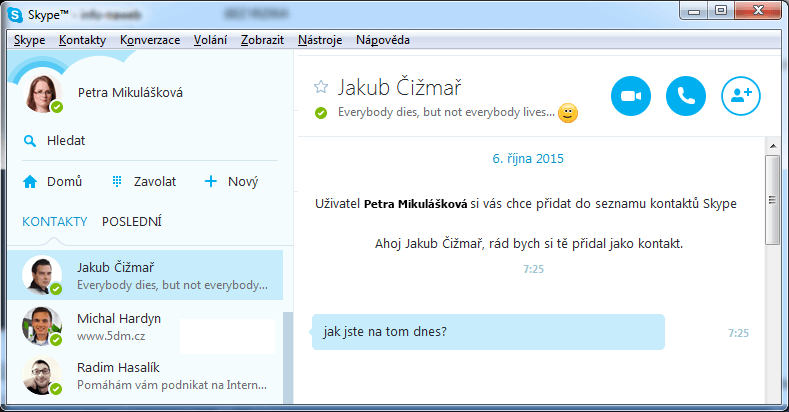
Task: Click the scroll-up arrow in the chat
Action: pos(773,146)
